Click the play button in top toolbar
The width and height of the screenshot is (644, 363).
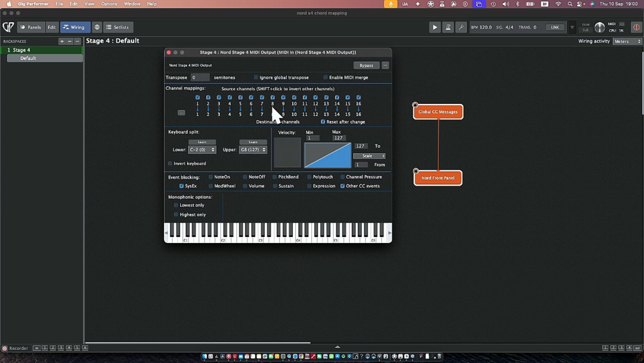[x=435, y=27]
